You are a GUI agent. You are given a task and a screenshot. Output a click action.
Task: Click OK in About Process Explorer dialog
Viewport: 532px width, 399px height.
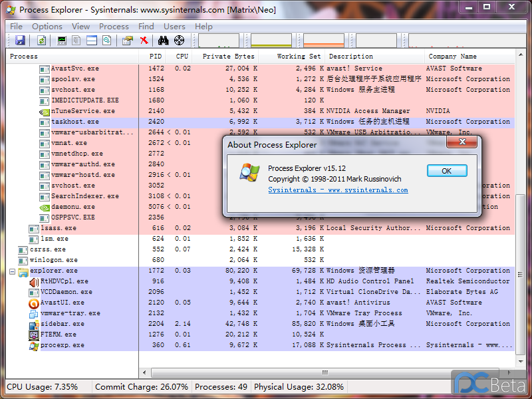coord(447,171)
